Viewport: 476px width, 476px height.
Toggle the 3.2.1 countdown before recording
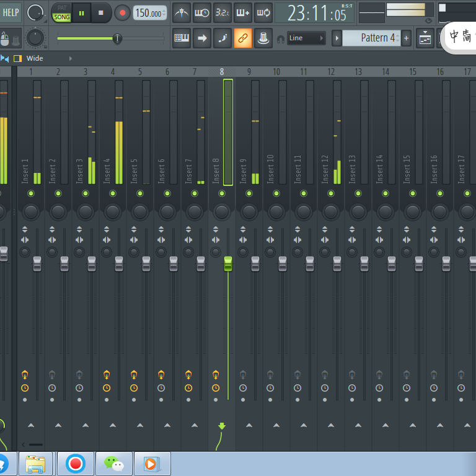223,13
